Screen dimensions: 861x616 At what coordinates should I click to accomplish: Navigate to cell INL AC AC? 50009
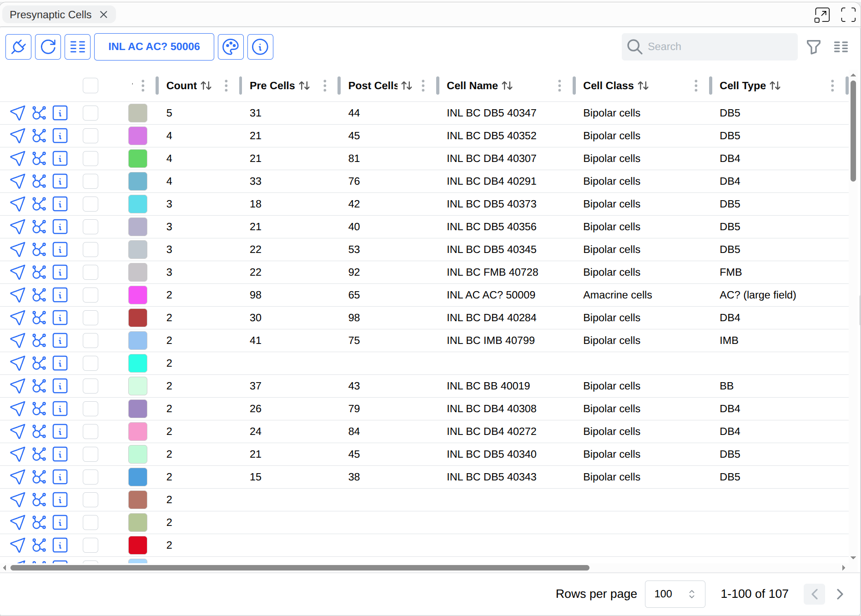pyautogui.click(x=18, y=295)
